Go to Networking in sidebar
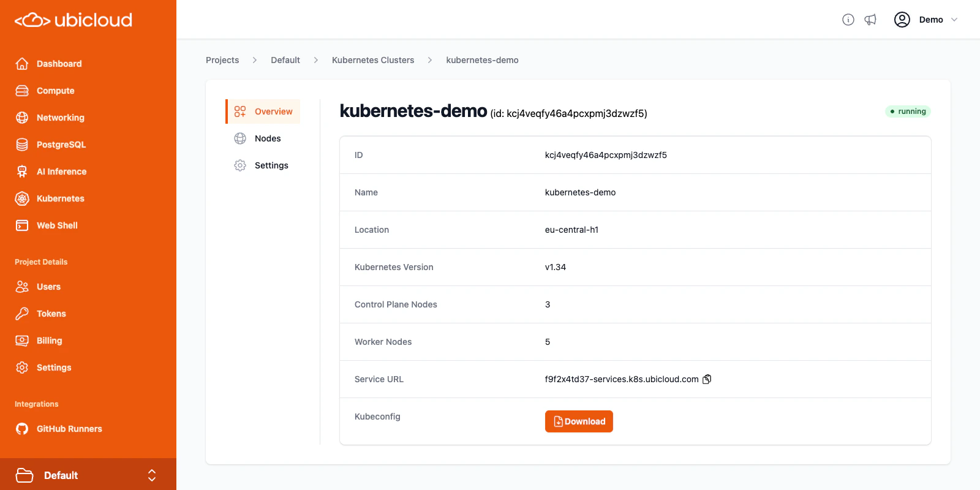The width and height of the screenshot is (980, 490). coord(61,118)
